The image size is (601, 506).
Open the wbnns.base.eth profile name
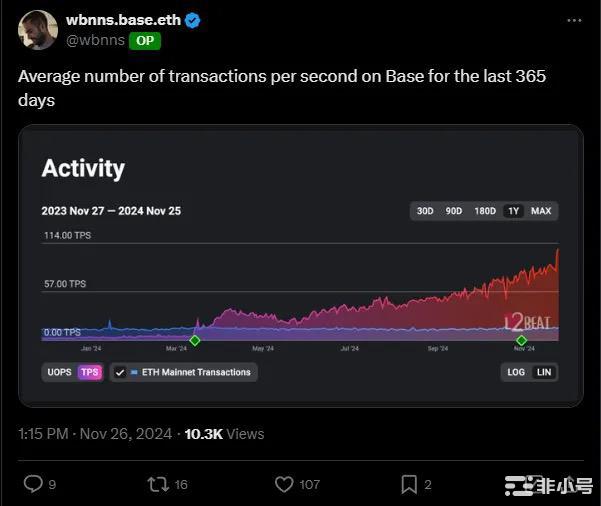click(x=122, y=20)
